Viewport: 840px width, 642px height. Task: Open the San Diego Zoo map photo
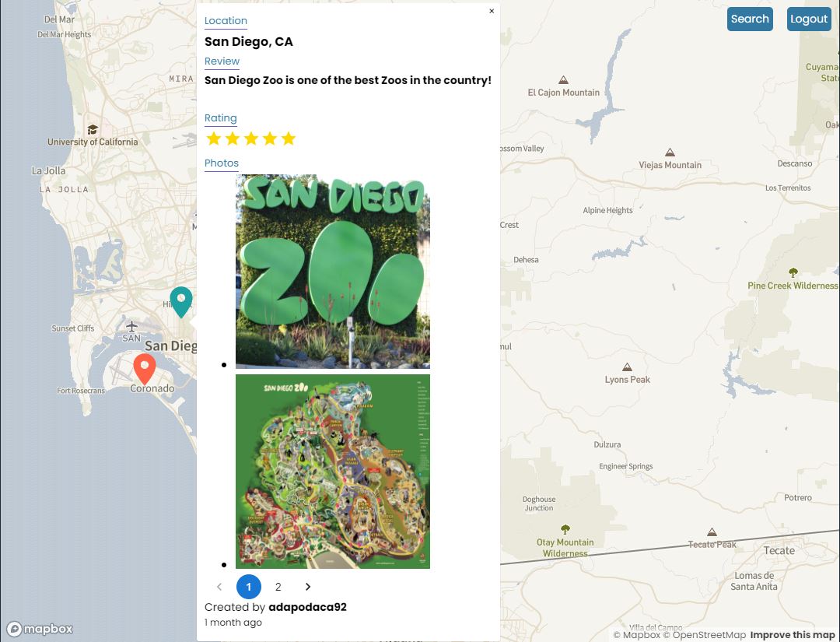pos(333,472)
